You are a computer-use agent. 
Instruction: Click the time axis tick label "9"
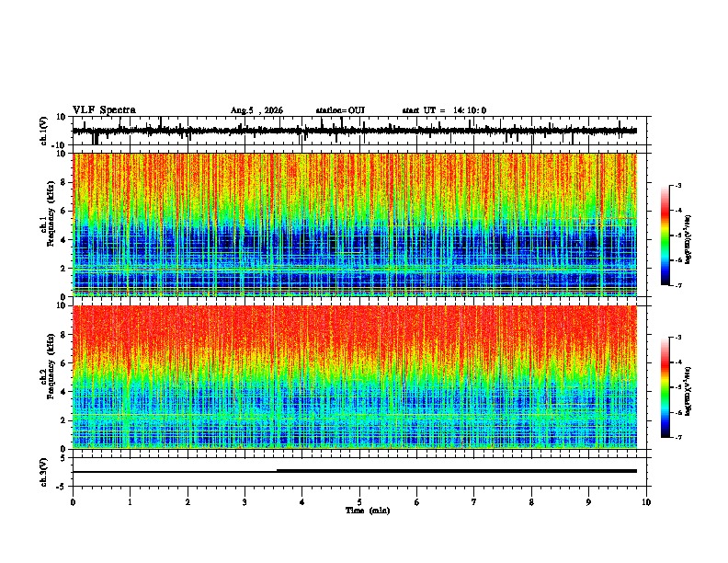pyautogui.click(x=588, y=502)
